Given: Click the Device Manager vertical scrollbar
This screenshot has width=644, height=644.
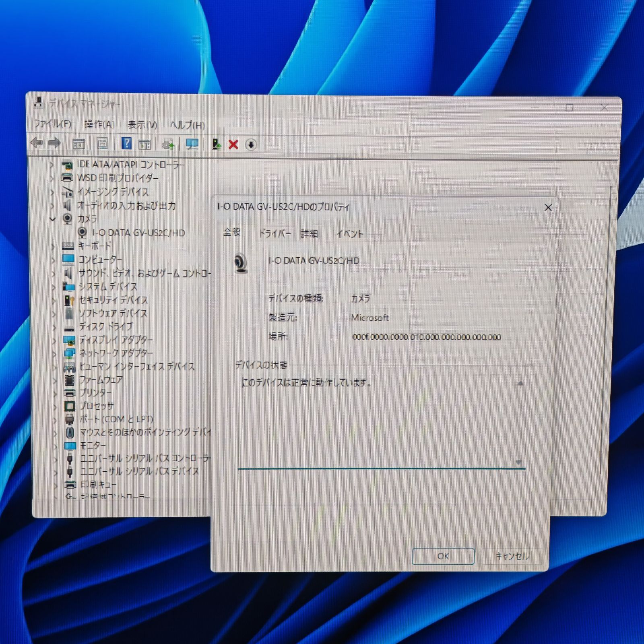Looking at the screenshot, I should click(x=605, y=330).
